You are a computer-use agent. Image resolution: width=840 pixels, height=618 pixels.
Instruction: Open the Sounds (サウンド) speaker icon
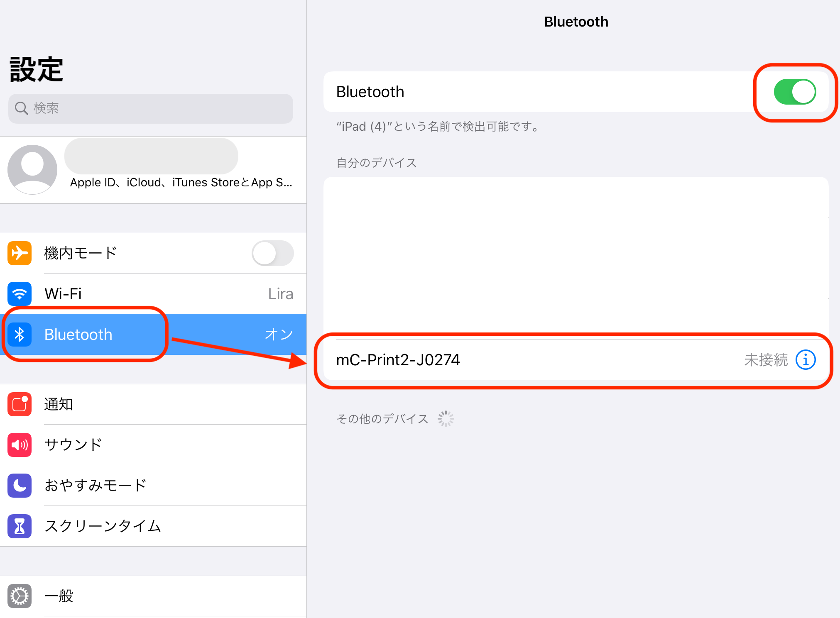[x=20, y=445]
